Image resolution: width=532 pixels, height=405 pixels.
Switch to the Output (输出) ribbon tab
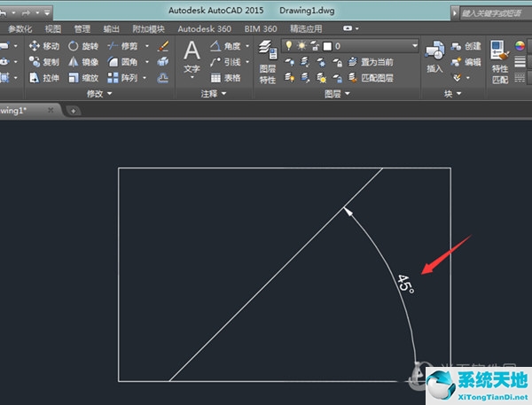pos(112,28)
